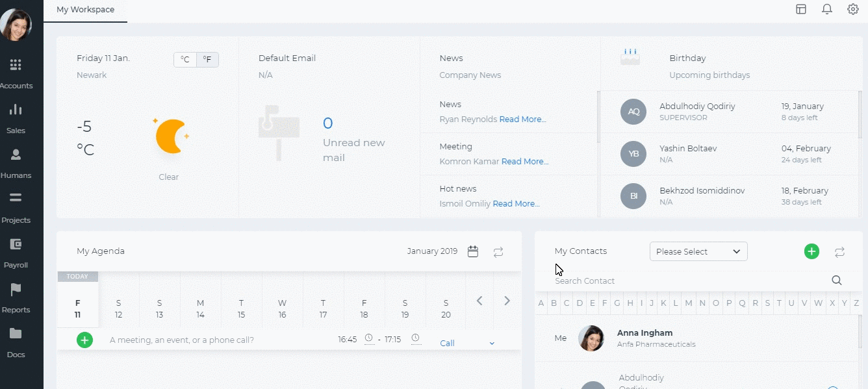Open the end time clock picker at 17:15
Viewport: 868px width, 389px height.
pos(416,338)
